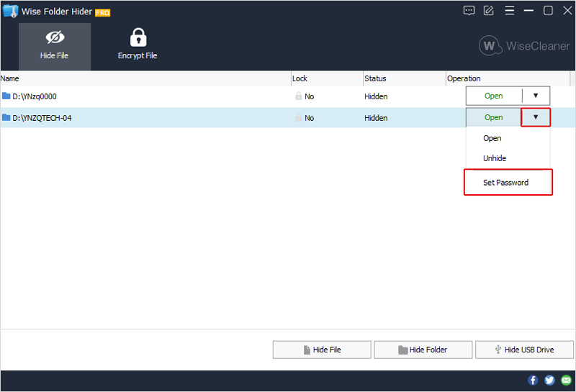Viewport: 576px width, 392px height.
Task: Click the Hidden status for D:\YNZQTECH-04
Action: click(x=376, y=118)
